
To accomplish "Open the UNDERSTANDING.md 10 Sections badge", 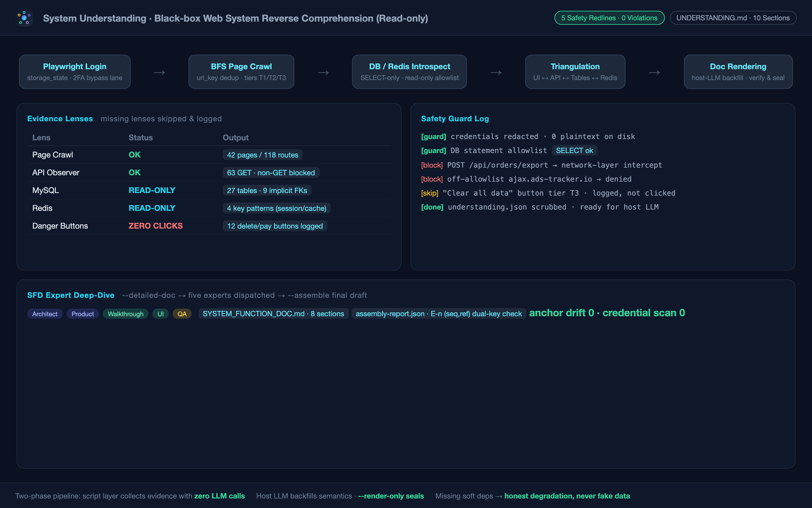I will click(733, 18).
